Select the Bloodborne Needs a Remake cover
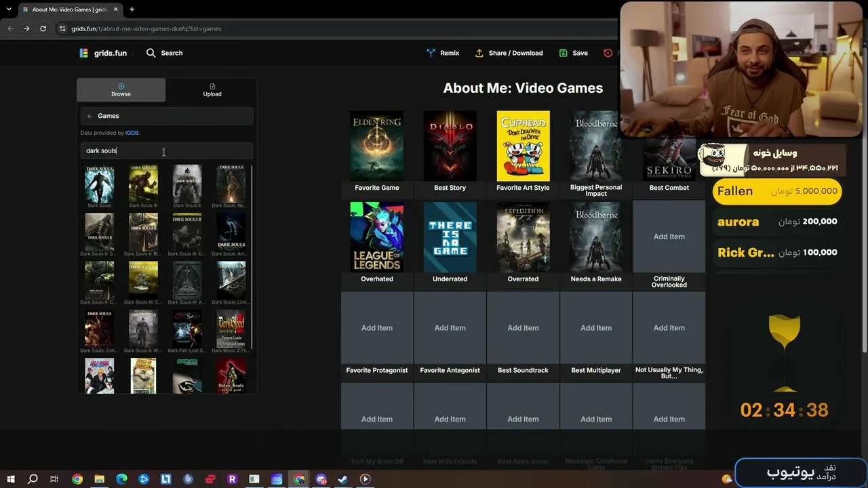This screenshot has width=868, height=488. [596, 237]
